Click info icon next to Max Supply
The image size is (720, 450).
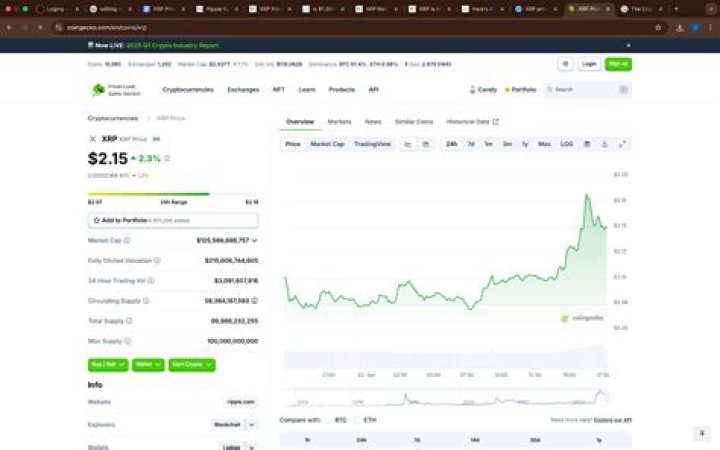128,341
